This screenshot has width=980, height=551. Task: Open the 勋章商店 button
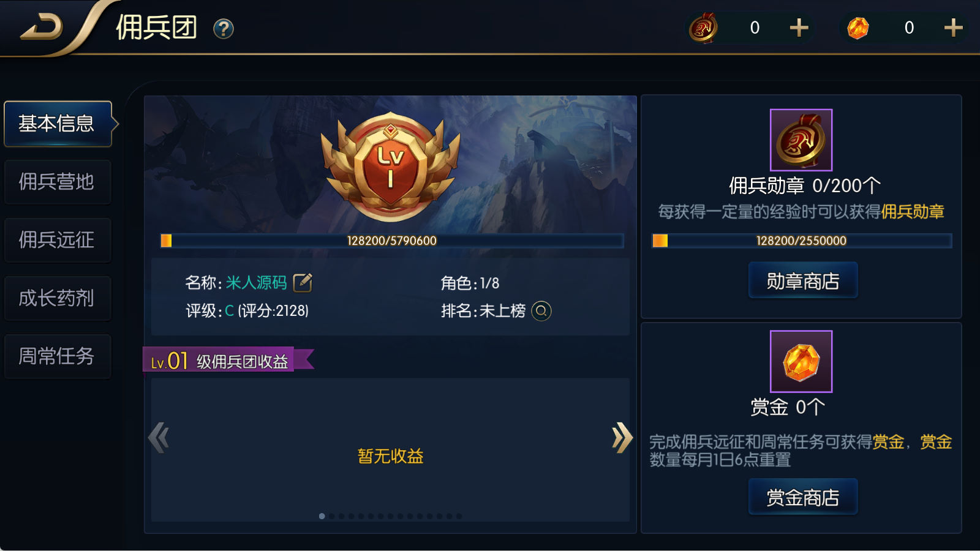[803, 280]
